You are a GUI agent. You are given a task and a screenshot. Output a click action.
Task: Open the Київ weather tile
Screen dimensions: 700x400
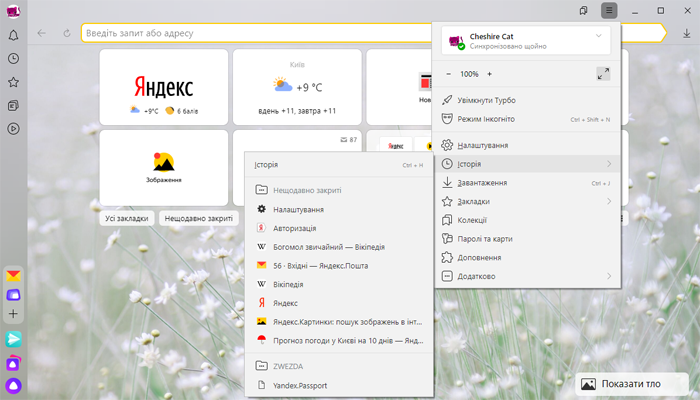pos(297,87)
